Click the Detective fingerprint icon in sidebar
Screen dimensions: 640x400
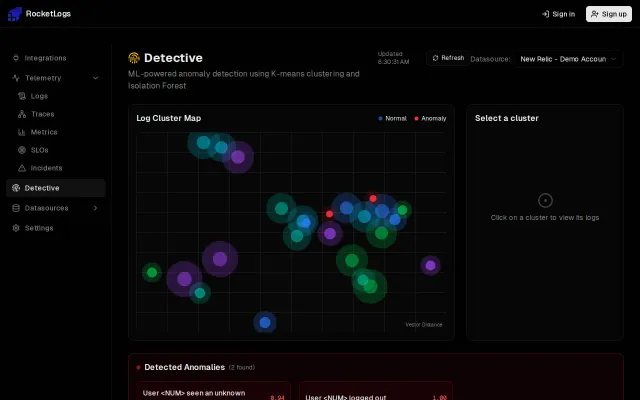[16, 188]
